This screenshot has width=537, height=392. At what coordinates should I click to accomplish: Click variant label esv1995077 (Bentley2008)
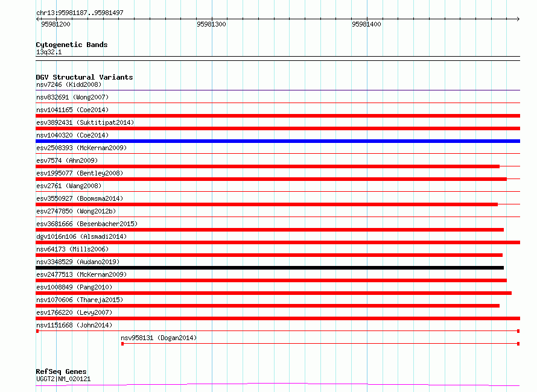(80, 173)
